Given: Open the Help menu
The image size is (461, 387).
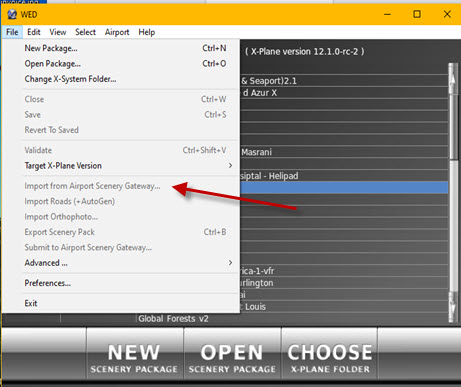Looking at the screenshot, I should 147,32.
